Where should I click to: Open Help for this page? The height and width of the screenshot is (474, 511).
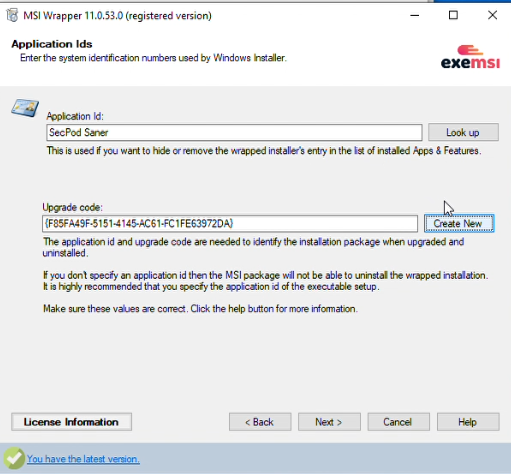click(468, 422)
